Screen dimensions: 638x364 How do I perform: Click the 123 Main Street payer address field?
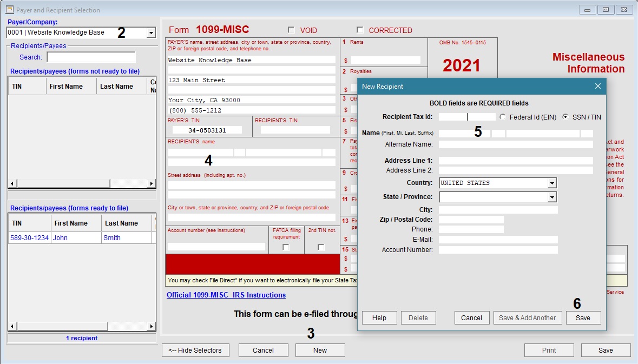click(x=252, y=80)
